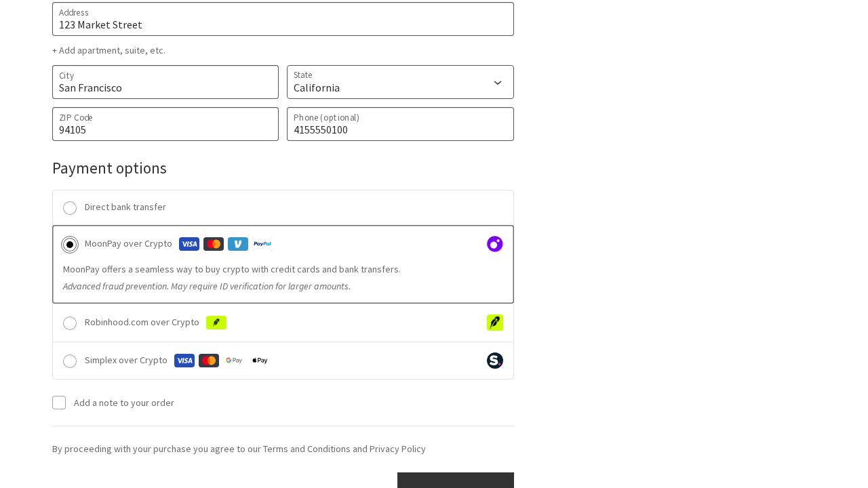
Task: Click the Mastercard icon for MoonPay option
Action: click(213, 243)
